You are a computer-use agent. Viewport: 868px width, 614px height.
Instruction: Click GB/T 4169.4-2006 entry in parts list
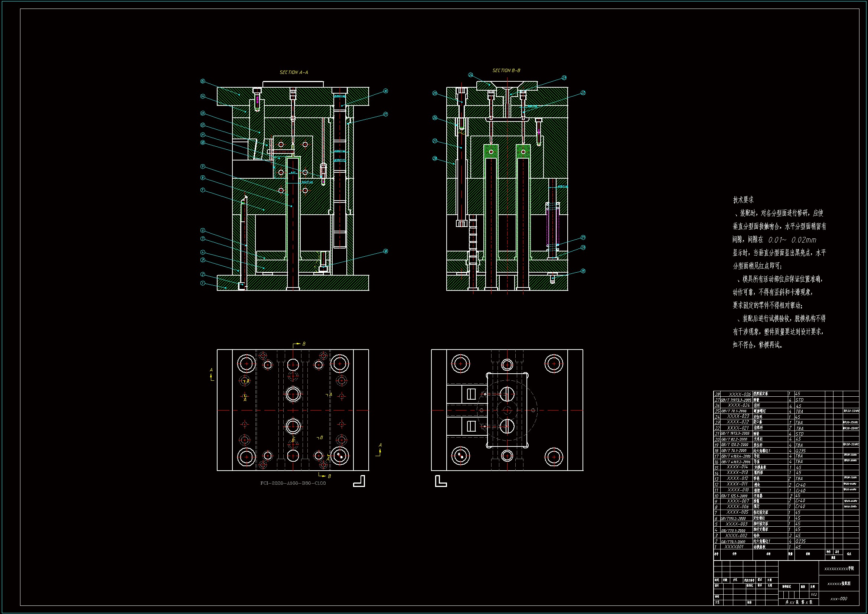click(x=736, y=456)
